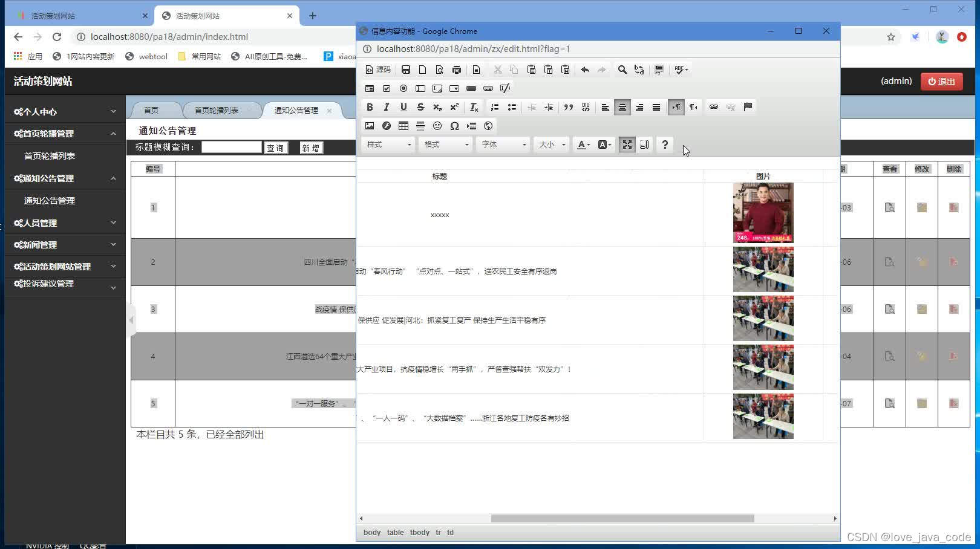This screenshot has width=980, height=549.
Task: Insert a numbered list
Action: pos(494,107)
